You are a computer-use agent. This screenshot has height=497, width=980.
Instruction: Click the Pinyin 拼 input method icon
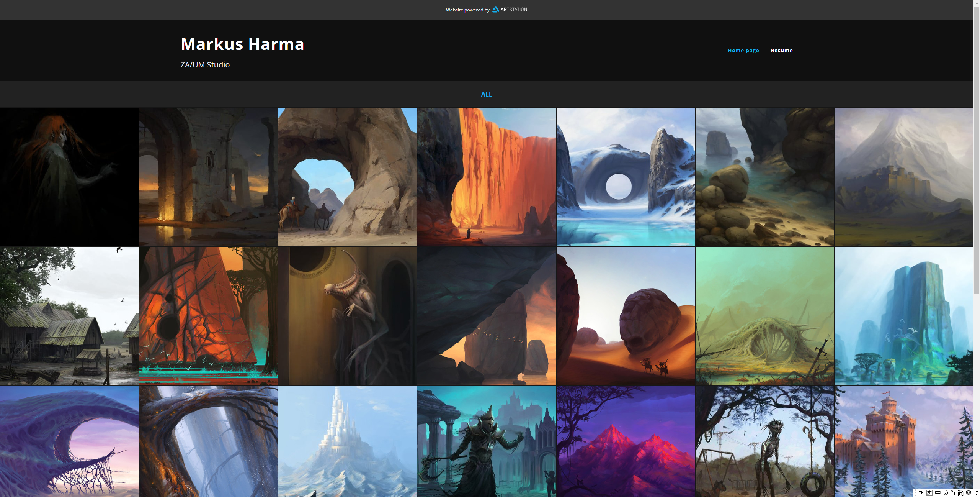[929, 493]
